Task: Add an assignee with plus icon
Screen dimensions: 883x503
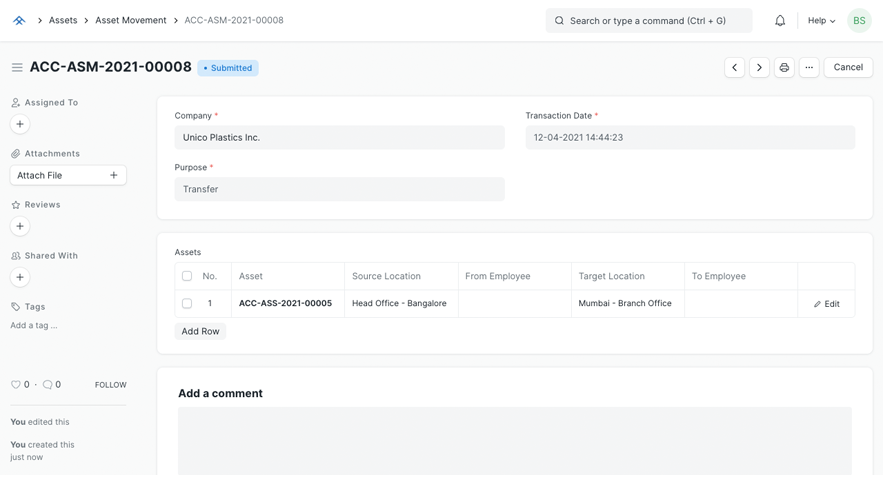Action: tap(20, 124)
